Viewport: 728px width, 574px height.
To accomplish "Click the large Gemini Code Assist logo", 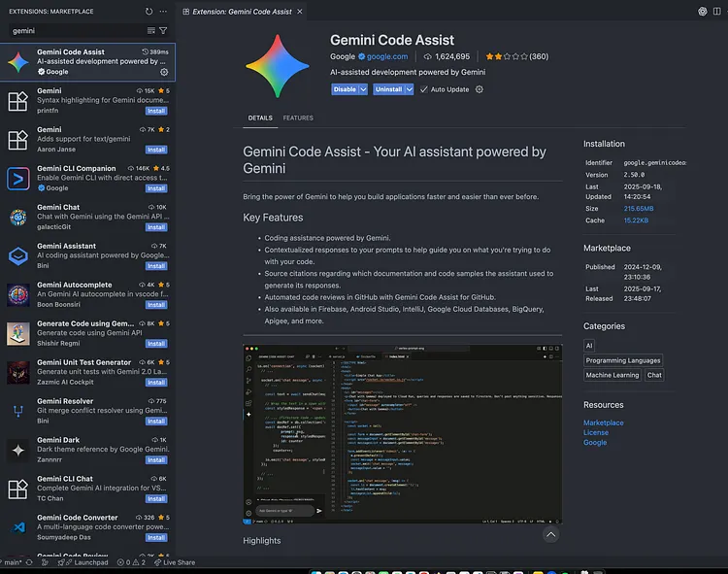I will 278,66.
